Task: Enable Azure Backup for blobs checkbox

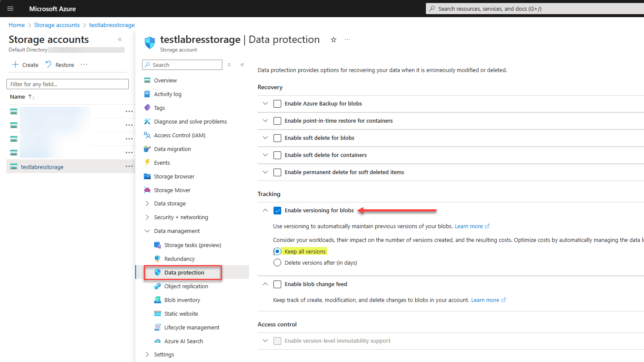Action: coord(277,104)
